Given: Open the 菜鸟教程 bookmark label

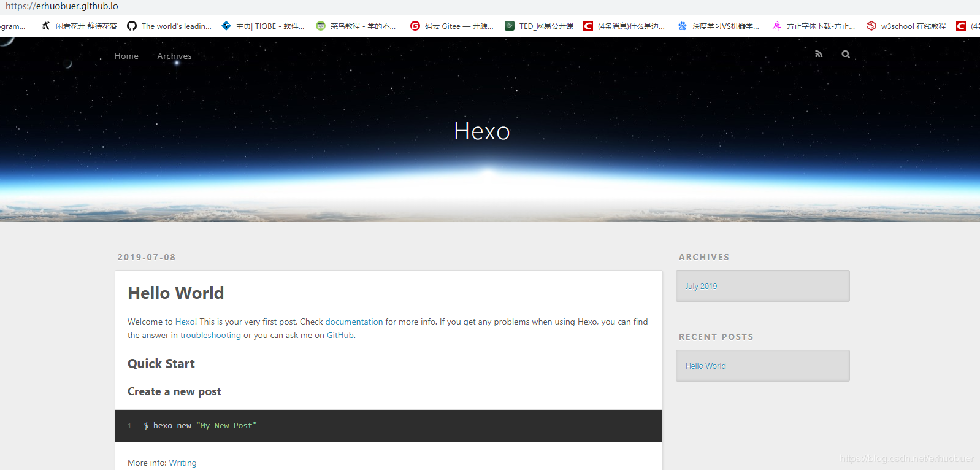Looking at the screenshot, I should click(363, 26).
